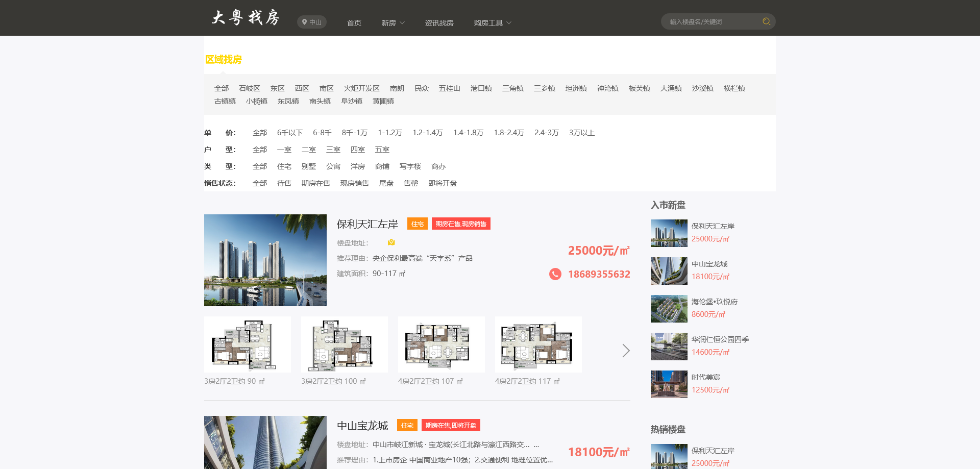Open the 中山宝龙城 listing title
980x469 pixels.
point(362,425)
